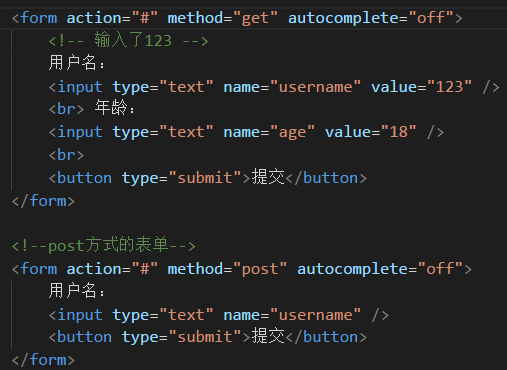Click name="username" in the first form
507x370 pixels.
click(x=292, y=87)
